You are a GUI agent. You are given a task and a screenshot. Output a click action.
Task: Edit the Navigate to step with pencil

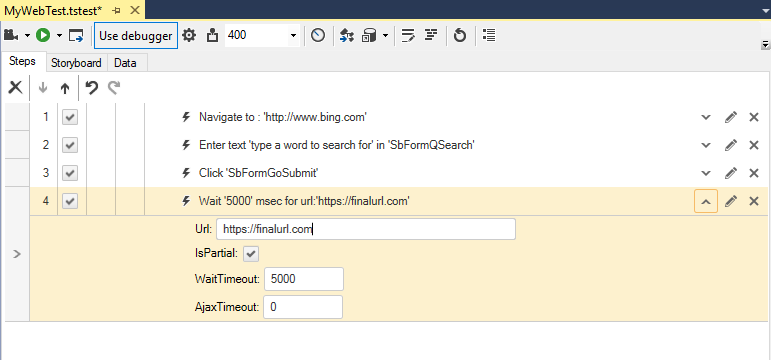click(x=731, y=117)
